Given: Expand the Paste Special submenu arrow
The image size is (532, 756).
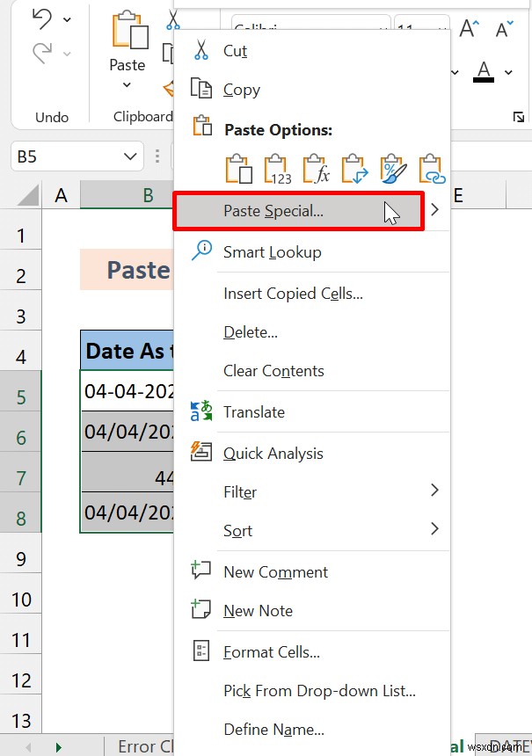Looking at the screenshot, I should click(434, 210).
